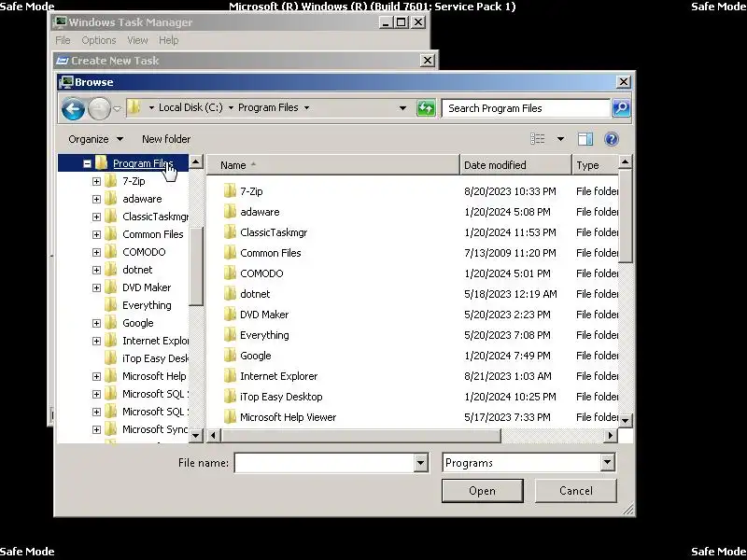Select Internet Explorer folder icon in file list
Viewport: 747px width, 560px height.
point(230,375)
